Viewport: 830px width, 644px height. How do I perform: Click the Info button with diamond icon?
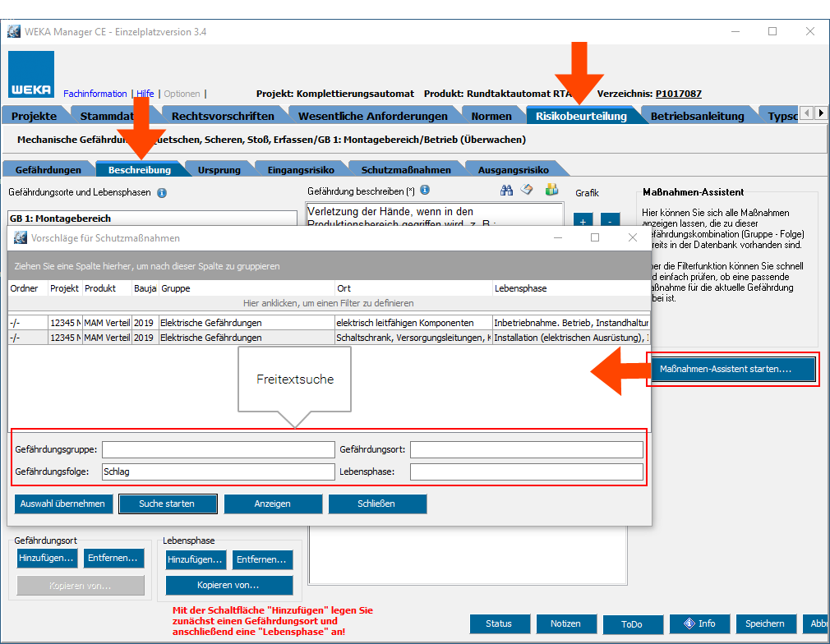(699, 623)
